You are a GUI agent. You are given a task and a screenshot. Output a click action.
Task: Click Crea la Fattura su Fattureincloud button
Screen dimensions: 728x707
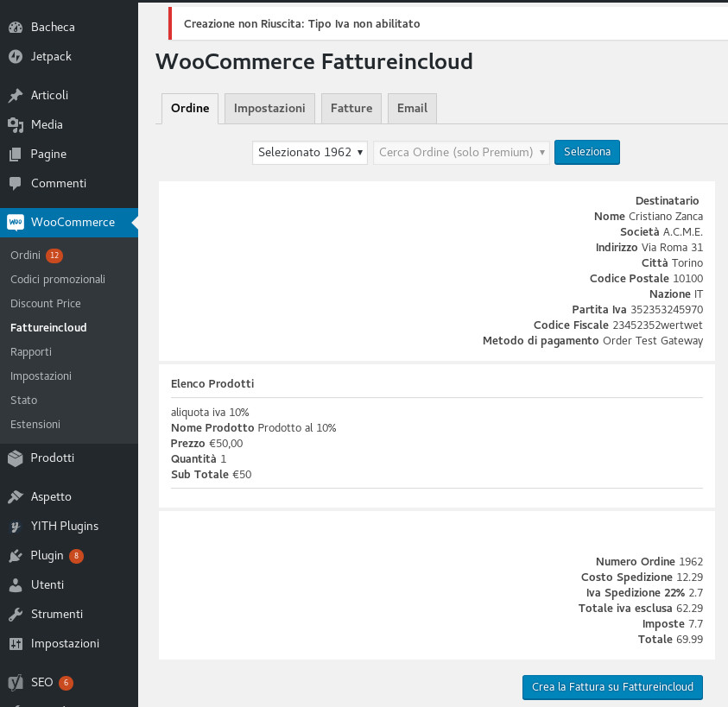[x=612, y=687]
